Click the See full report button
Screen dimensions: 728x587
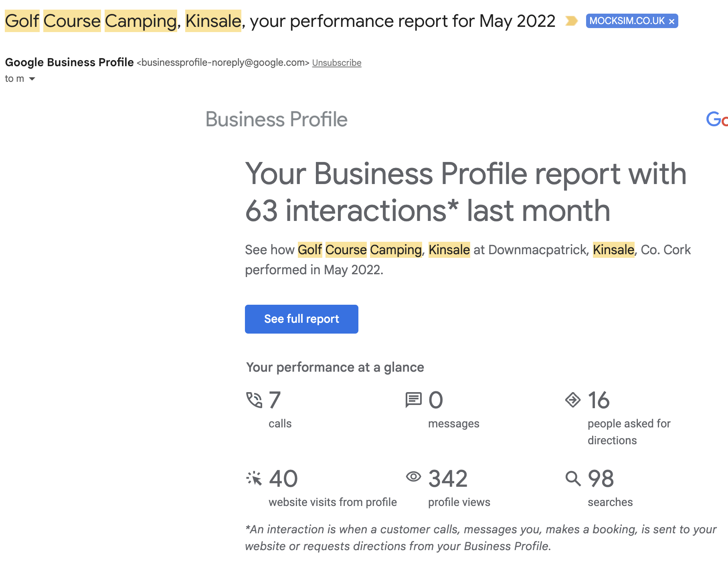point(301,319)
